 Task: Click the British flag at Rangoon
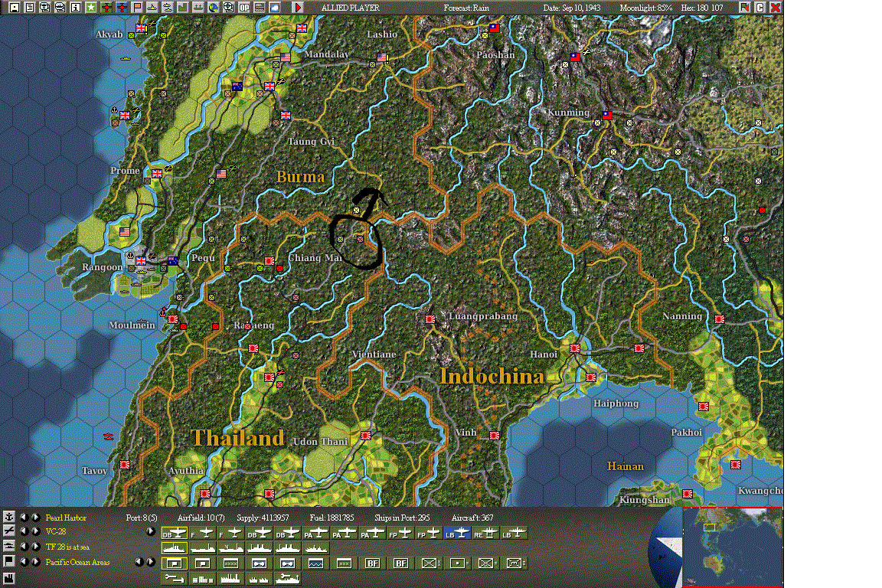point(141,260)
